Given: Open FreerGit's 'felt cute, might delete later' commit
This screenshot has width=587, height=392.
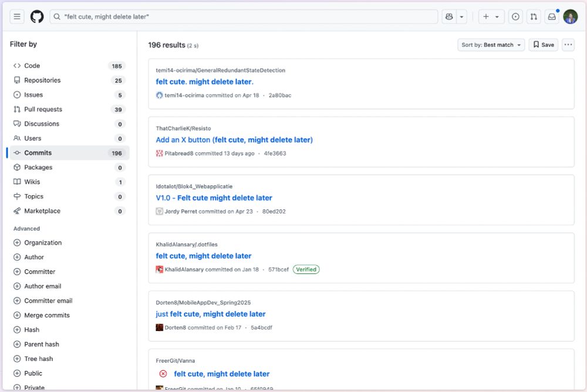Looking at the screenshot, I should [222, 374].
